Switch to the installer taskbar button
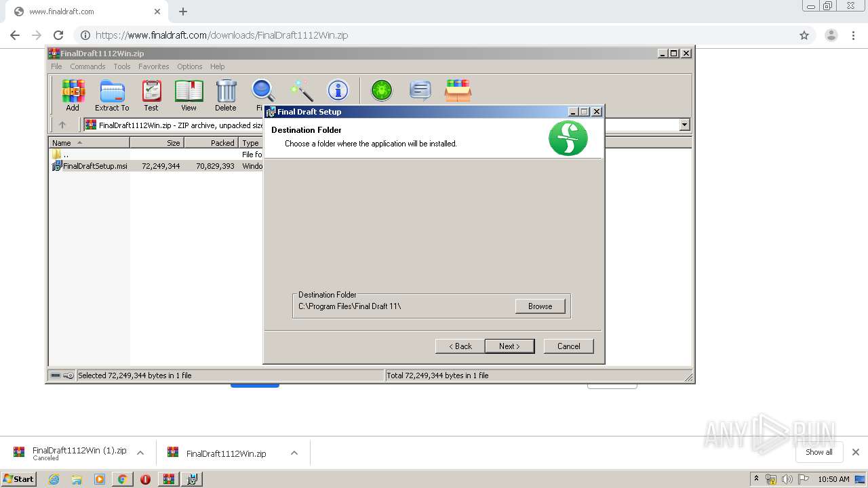This screenshot has height=488, width=868. (192, 479)
